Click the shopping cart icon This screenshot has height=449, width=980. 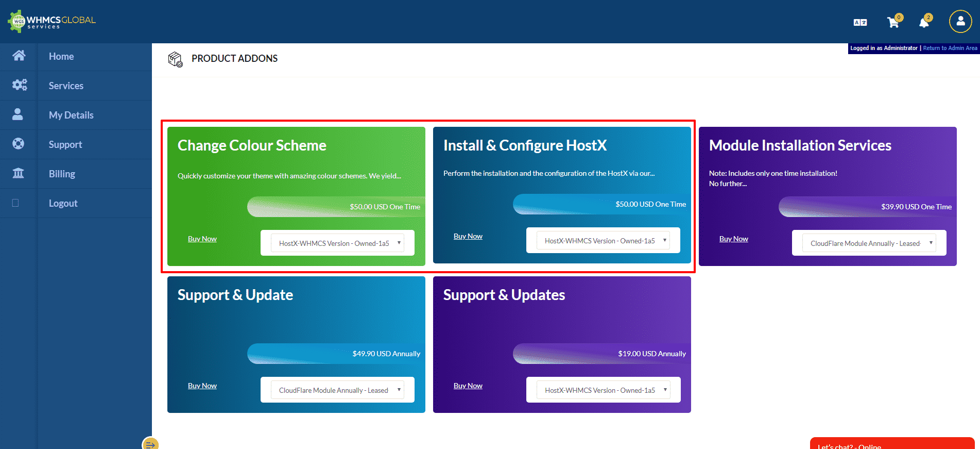(893, 23)
